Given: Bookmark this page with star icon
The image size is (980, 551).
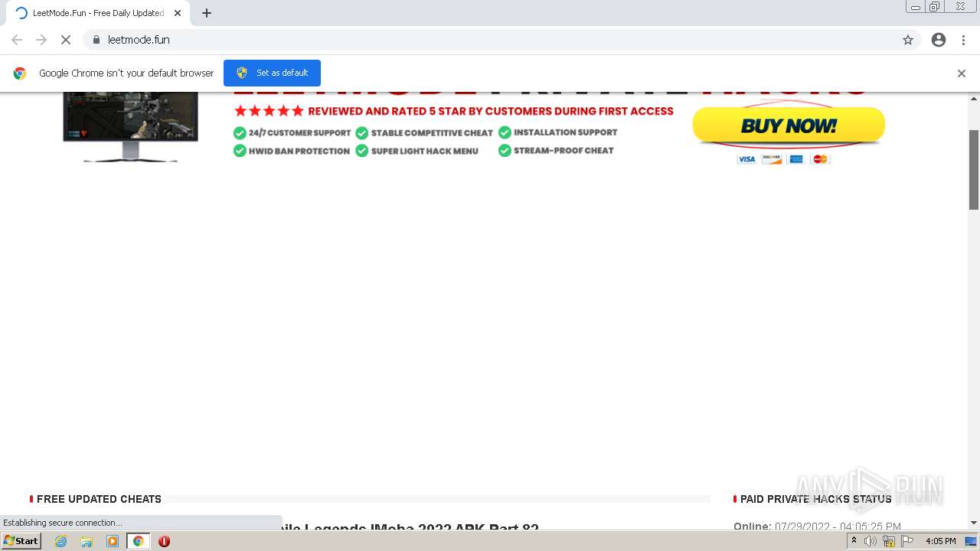Looking at the screenshot, I should click(908, 40).
